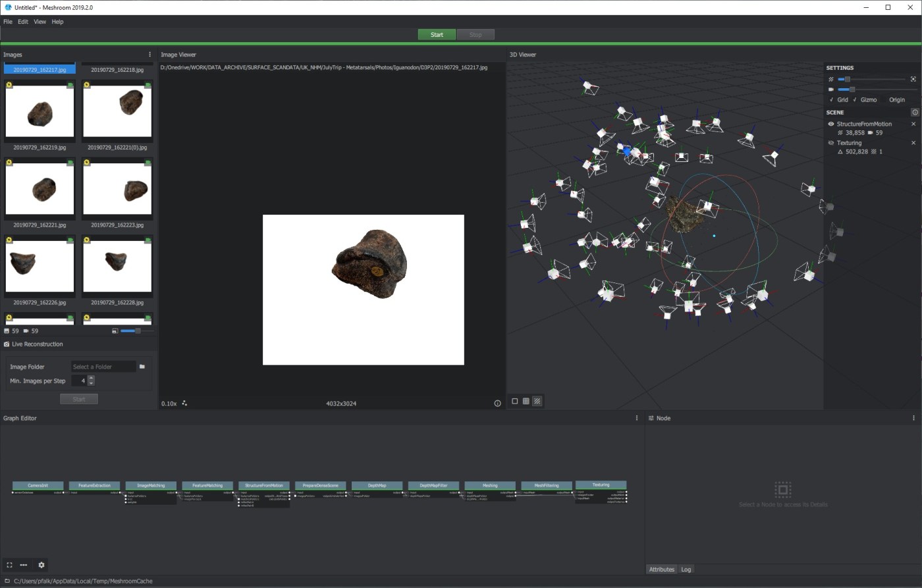Open the Images panel three-dot menu
Image resolution: width=922 pixels, height=588 pixels.
click(149, 55)
